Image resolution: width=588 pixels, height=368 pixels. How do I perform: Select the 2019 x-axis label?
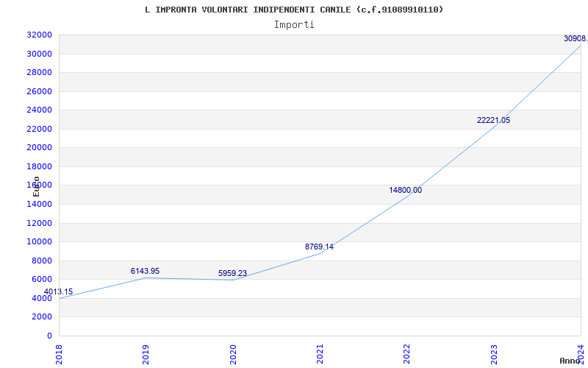pos(146,355)
